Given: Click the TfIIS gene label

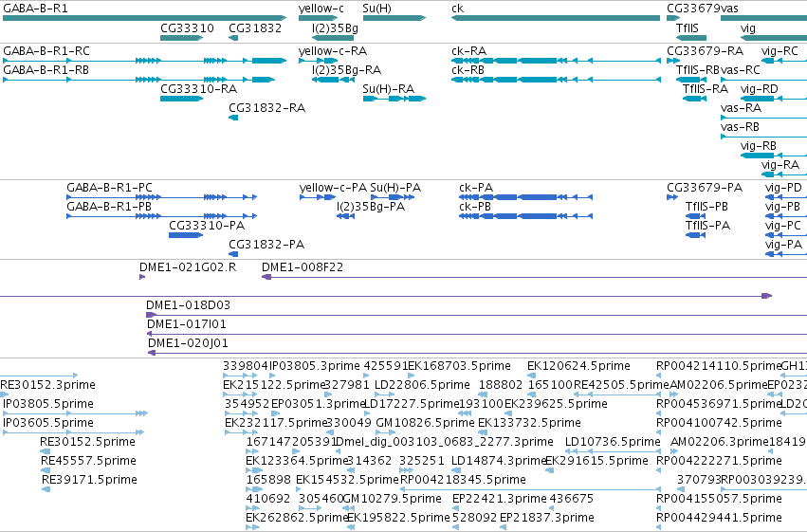Looking at the screenshot, I should [688, 28].
